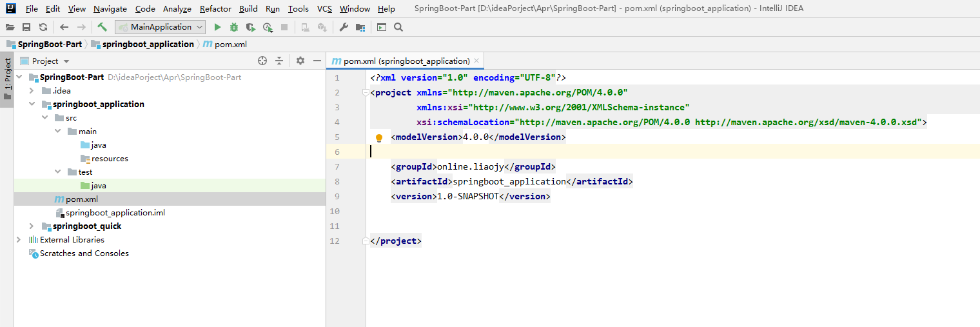Open the File menu
980x327 pixels.
[x=32, y=9]
